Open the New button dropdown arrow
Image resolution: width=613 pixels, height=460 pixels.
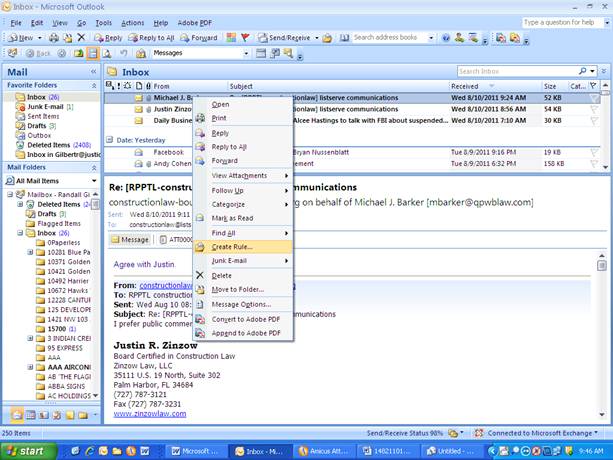click(39, 38)
